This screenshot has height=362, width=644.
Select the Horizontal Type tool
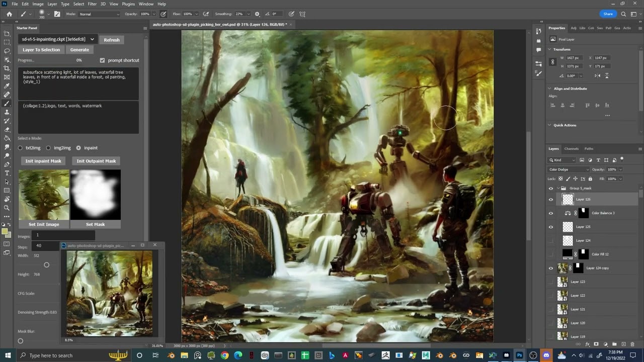[x=7, y=173]
